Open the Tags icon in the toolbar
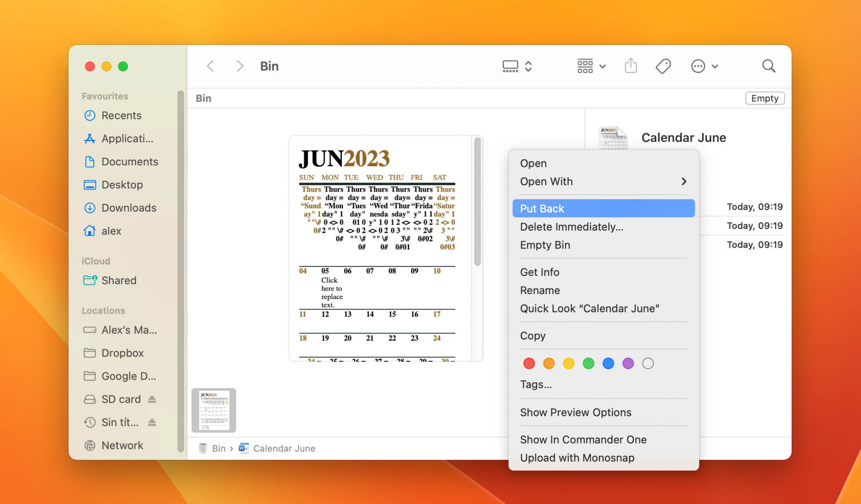The image size is (861, 504). click(x=663, y=66)
